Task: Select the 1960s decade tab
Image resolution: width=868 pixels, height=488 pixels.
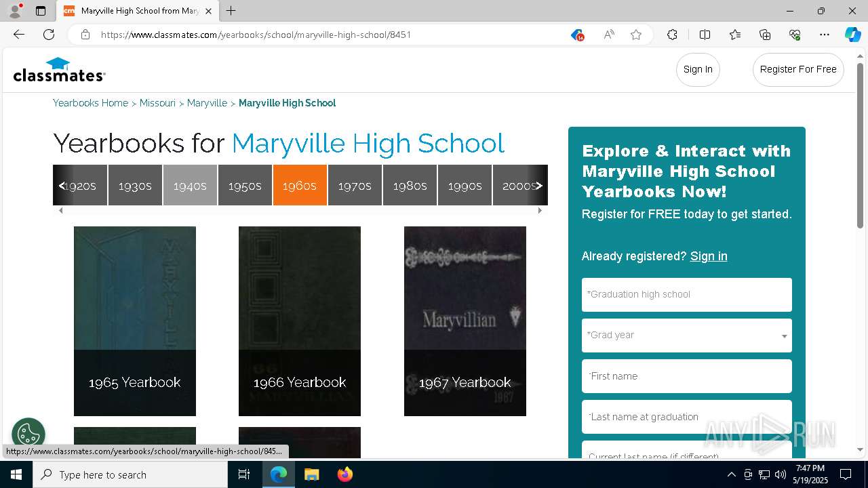Action: (x=300, y=185)
